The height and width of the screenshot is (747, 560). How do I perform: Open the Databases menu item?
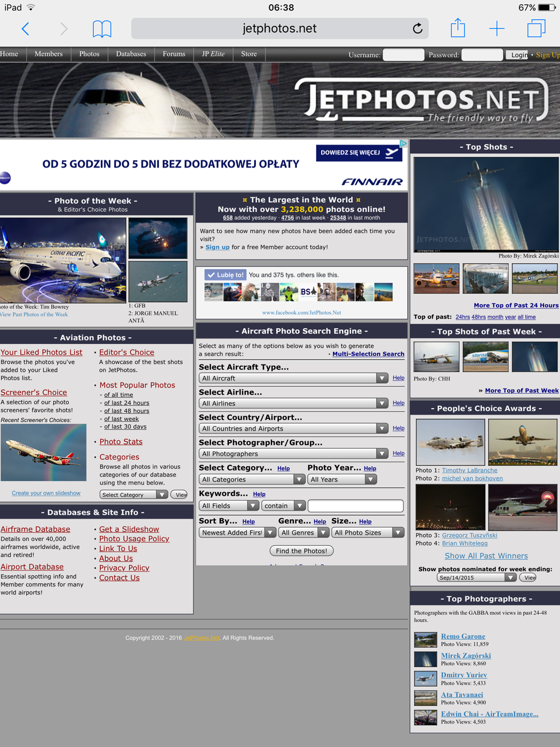(131, 54)
